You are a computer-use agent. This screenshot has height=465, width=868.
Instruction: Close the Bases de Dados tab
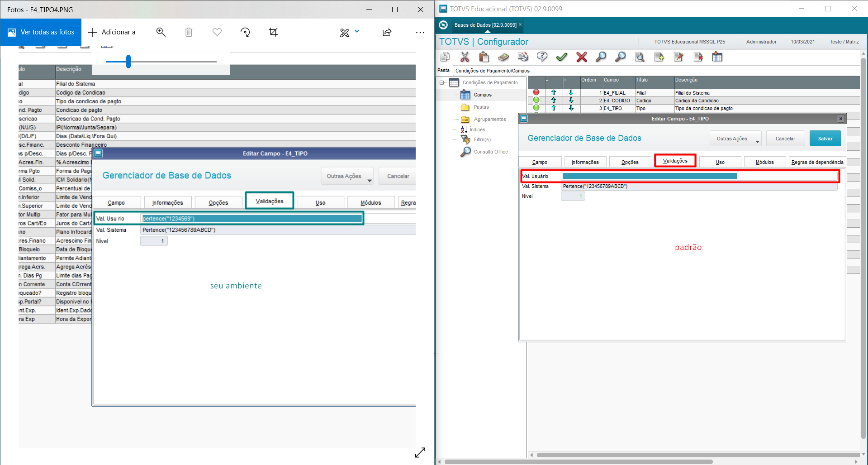coord(520,24)
